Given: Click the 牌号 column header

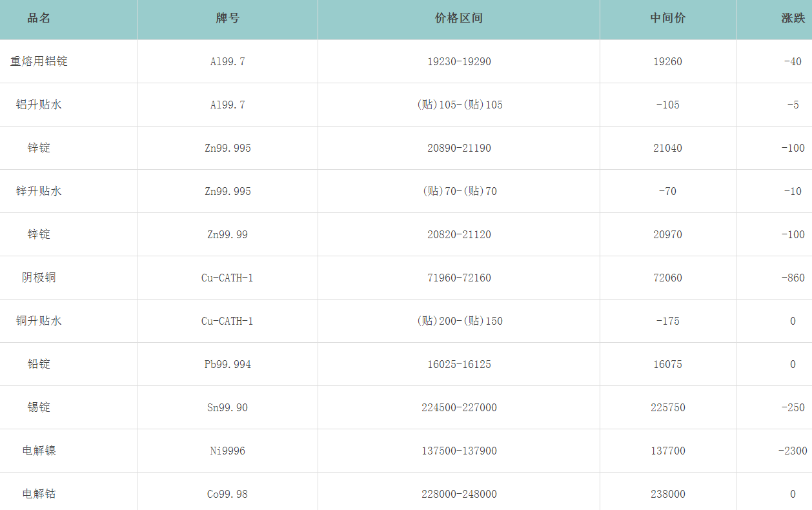Looking at the screenshot, I should click(227, 18).
